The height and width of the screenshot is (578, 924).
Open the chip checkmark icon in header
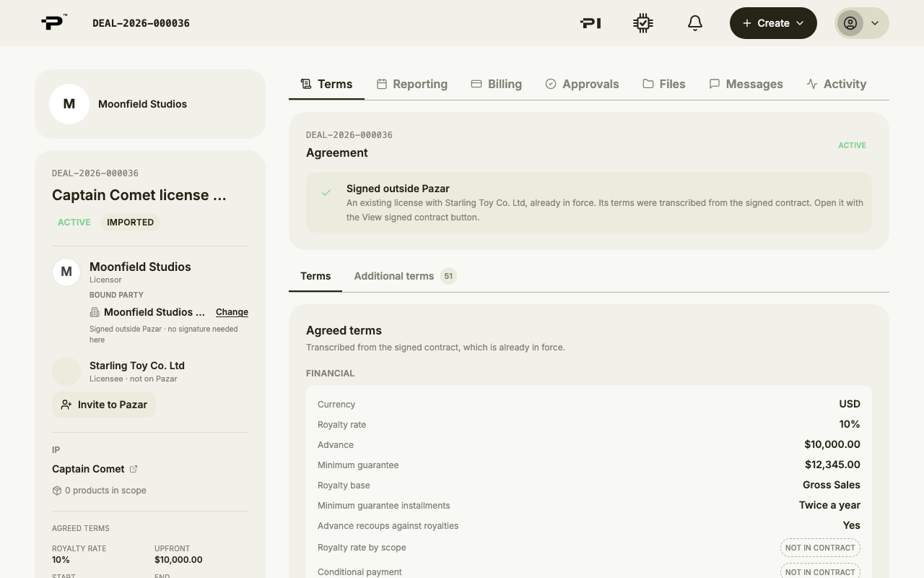[643, 23]
